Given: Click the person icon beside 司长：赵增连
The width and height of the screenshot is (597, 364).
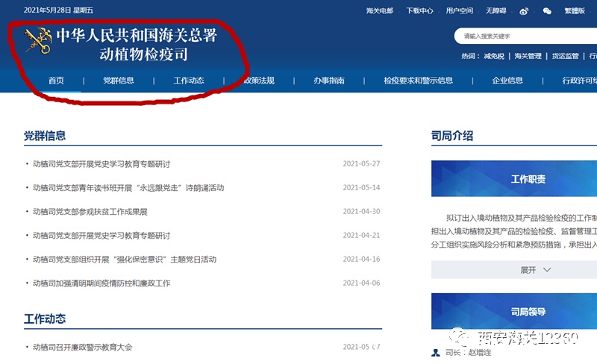Looking at the screenshot, I should coord(436,353).
